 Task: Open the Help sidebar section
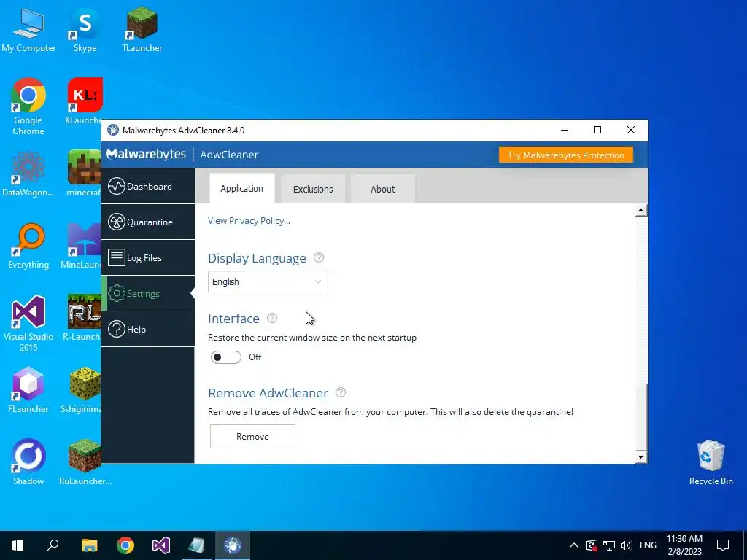(x=147, y=329)
